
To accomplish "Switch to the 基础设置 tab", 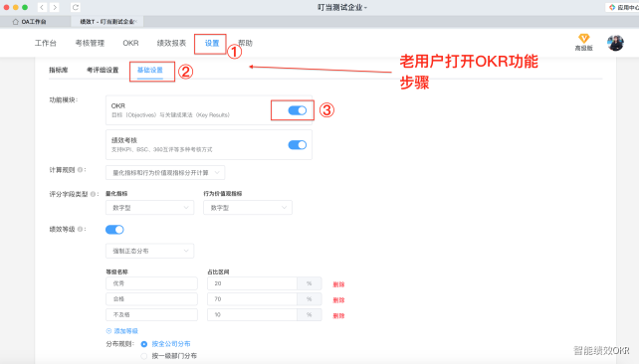I will coord(150,70).
